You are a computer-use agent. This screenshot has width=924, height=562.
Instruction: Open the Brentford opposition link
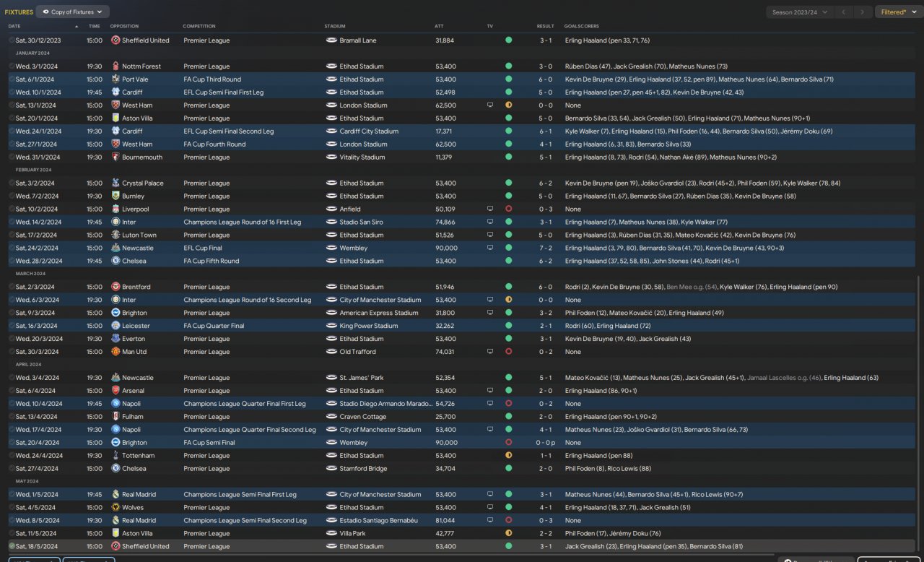pyautogui.click(x=135, y=288)
